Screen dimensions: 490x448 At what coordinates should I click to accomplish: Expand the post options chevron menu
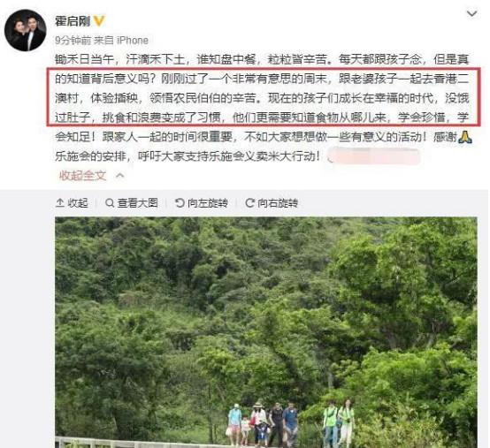point(471,14)
